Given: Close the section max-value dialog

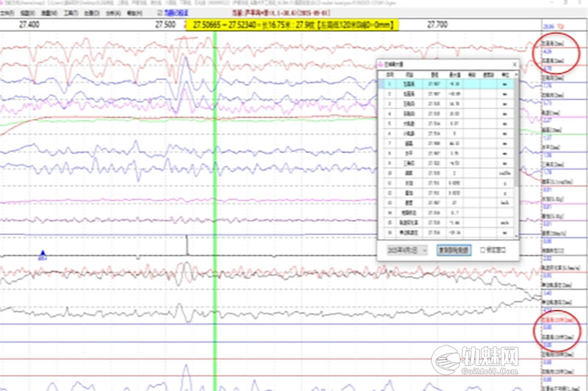Looking at the screenshot, I should point(515,65).
